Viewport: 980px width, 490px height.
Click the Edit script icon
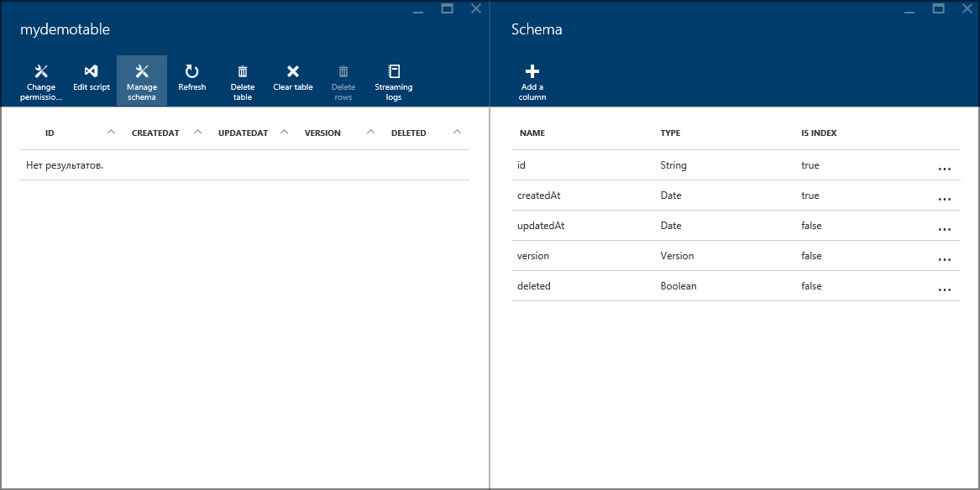(x=91, y=73)
